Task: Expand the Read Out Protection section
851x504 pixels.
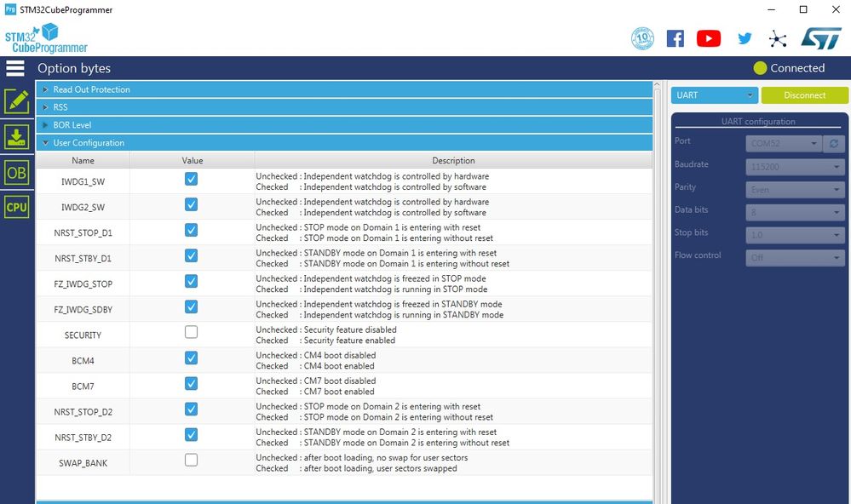Action: (x=344, y=89)
